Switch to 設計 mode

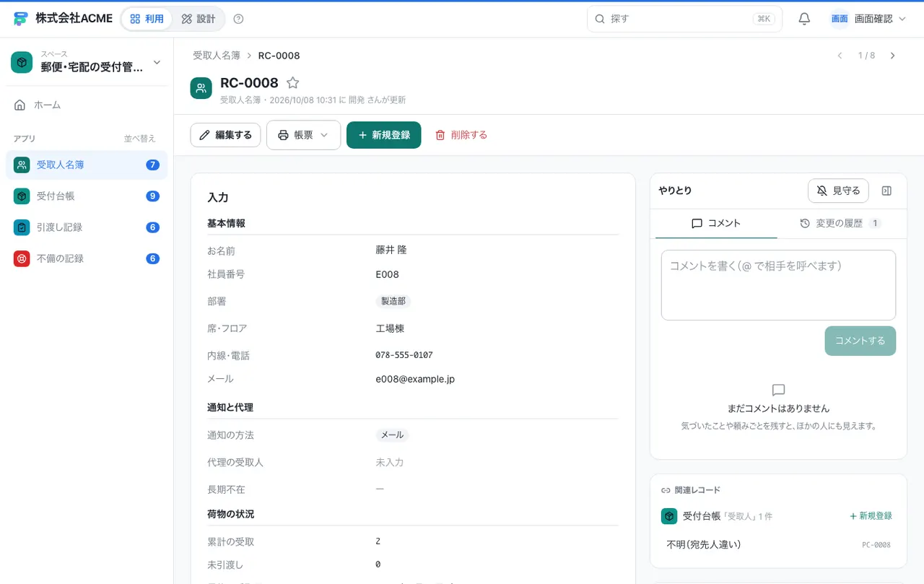tap(199, 19)
